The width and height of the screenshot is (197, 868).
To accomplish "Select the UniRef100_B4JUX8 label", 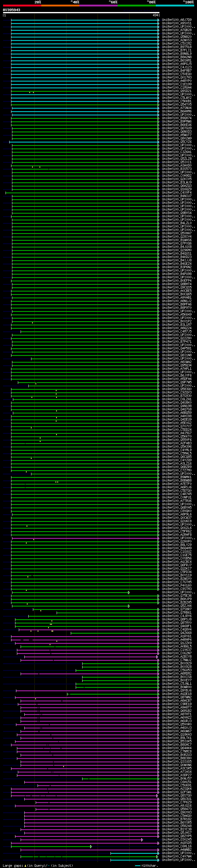I will 177,247.
